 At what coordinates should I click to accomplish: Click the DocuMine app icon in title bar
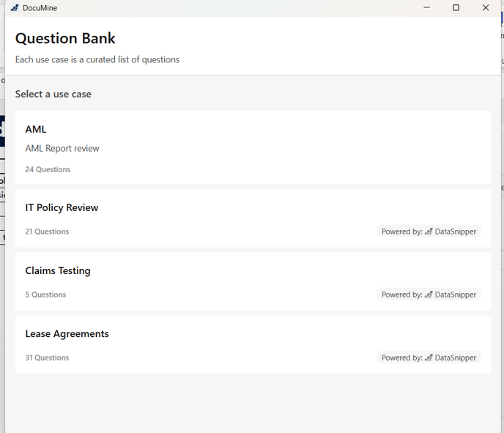coord(14,8)
